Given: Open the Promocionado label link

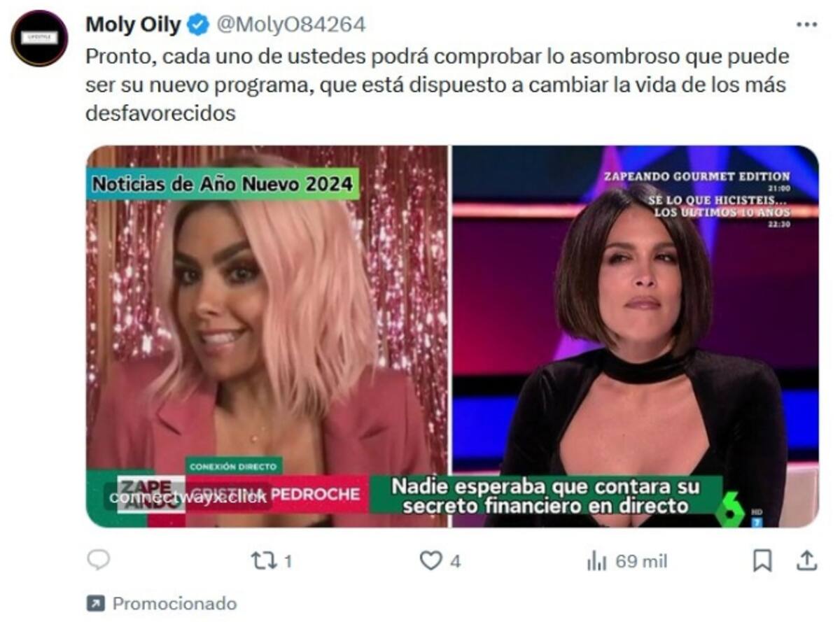Looking at the screenshot, I should coord(174,603).
